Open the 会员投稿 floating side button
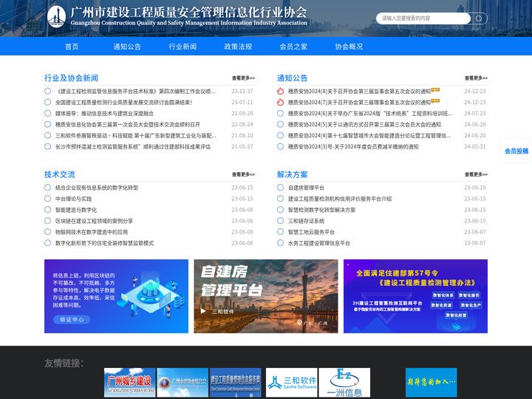The width and height of the screenshot is (532, 399). 516,151
